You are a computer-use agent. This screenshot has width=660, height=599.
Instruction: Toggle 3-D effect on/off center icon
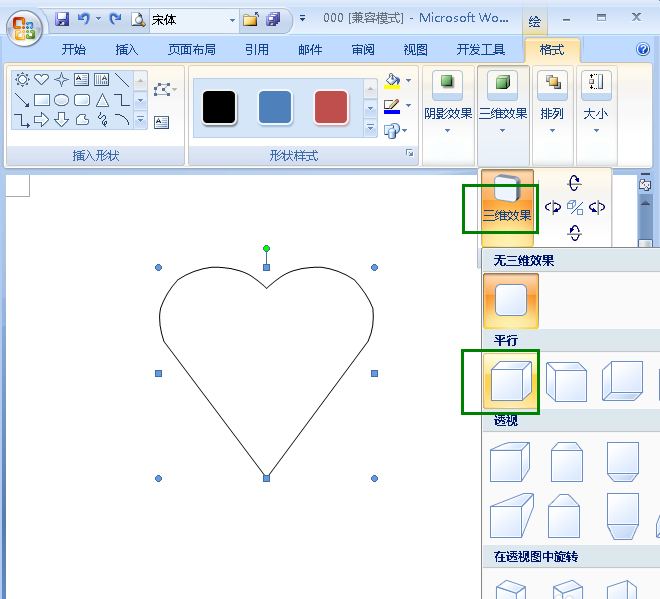pyautogui.click(x=575, y=208)
